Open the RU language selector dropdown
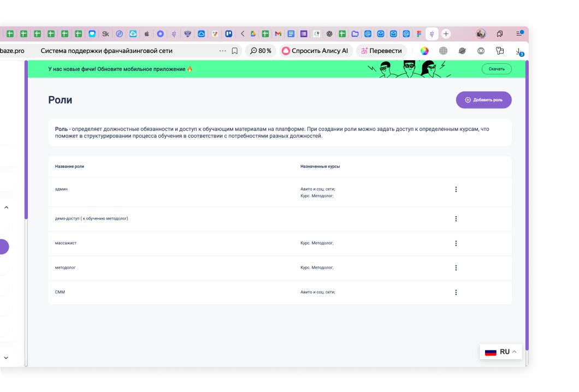Viewport: 579px width, 392px height. pos(501,352)
